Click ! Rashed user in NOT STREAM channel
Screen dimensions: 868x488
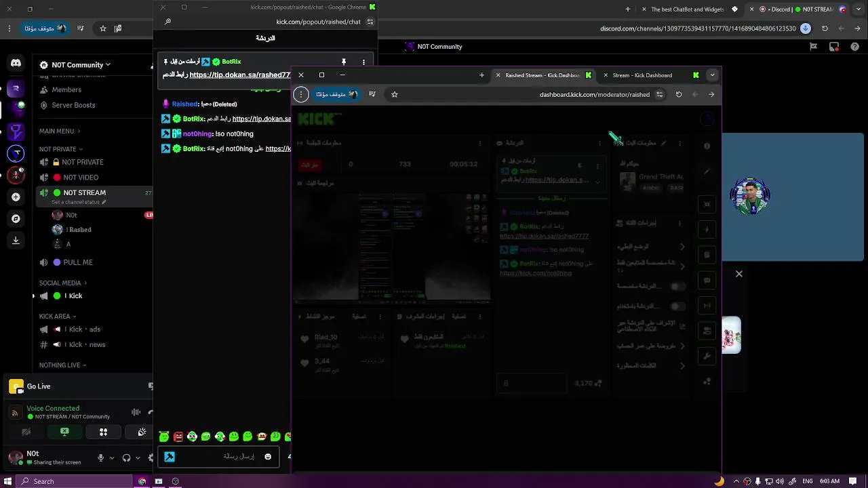(79, 230)
